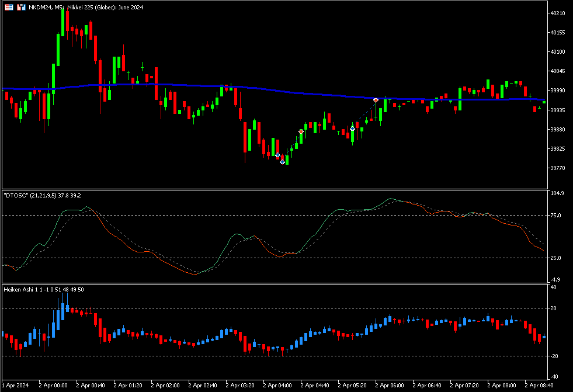Click the 40100 price level
This screenshot has width=573, height=392.
[558, 52]
